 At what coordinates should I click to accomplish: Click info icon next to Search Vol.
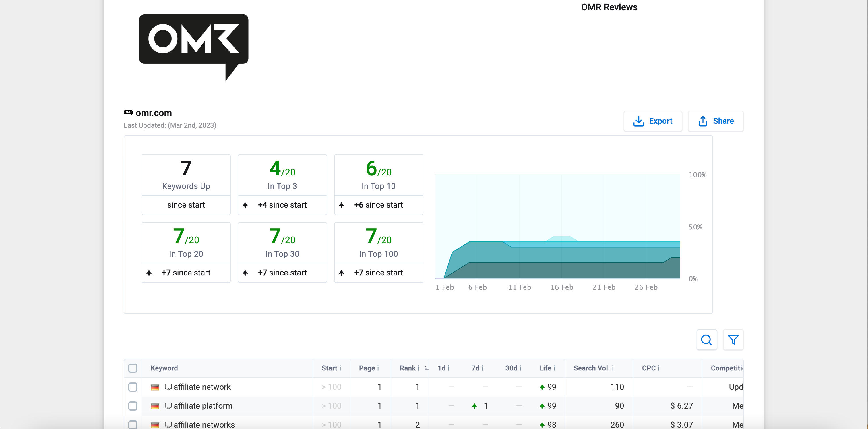(613, 368)
